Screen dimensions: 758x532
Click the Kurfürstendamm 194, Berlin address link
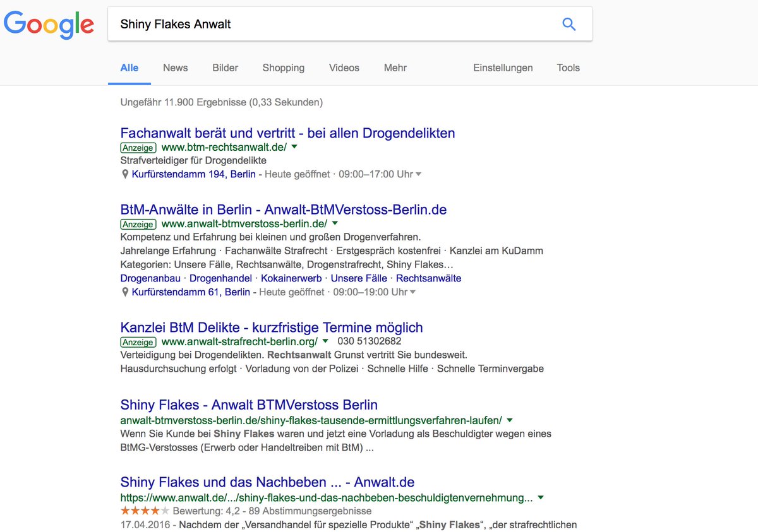194,174
